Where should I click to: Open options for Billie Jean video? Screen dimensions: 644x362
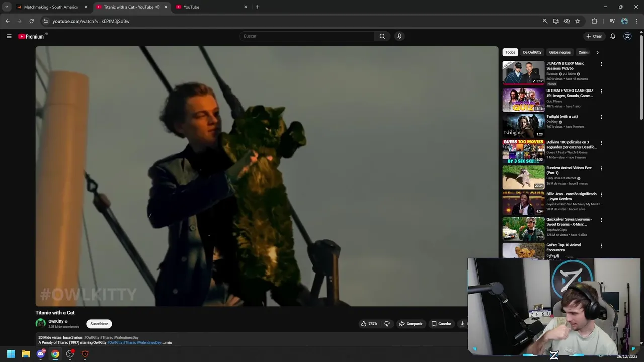point(601,194)
